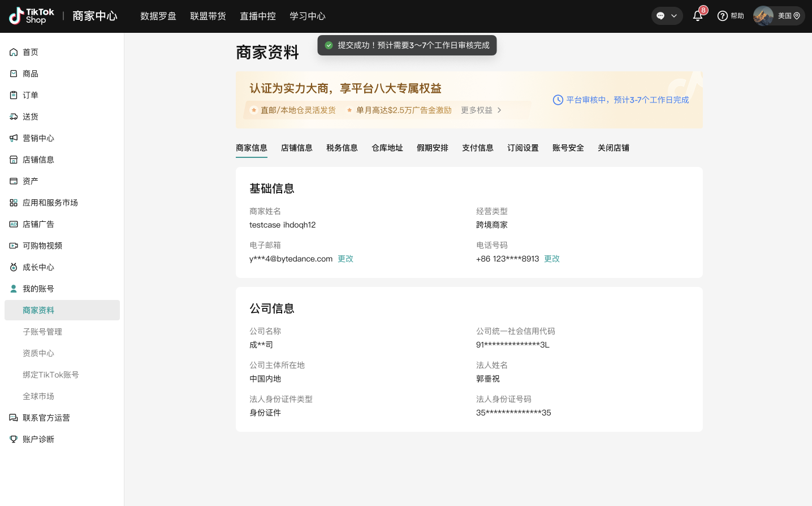Image resolution: width=812 pixels, height=506 pixels.
Task: Click the 中国内地 company location value
Action: tap(265, 379)
